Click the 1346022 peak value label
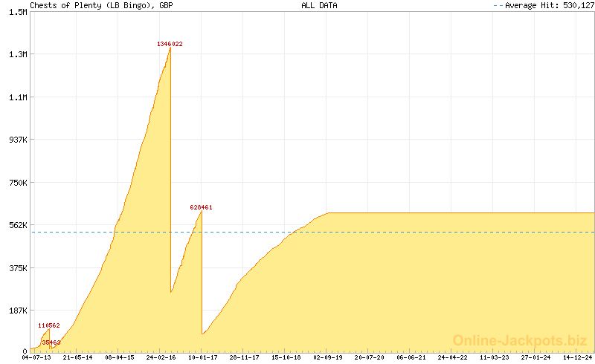Viewport: 595px width, 364px height. pos(170,44)
